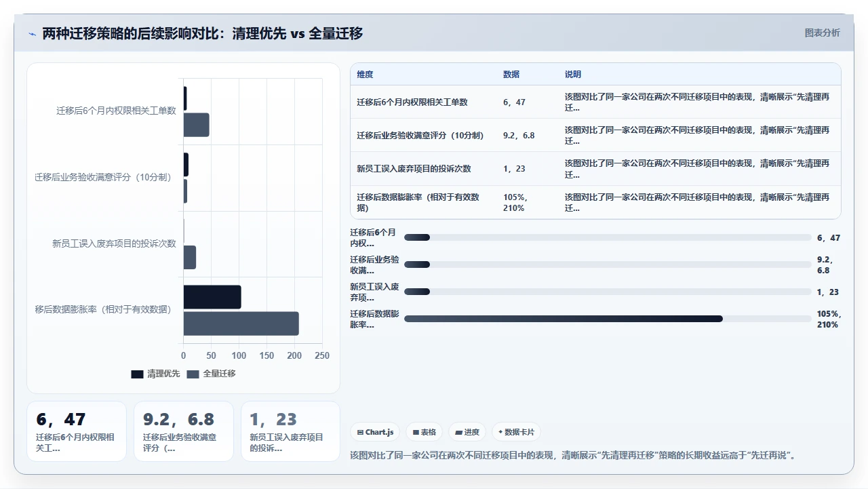Click the lightning icon beside the title
The image size is (868, 489).
click(x=33, y=33)
